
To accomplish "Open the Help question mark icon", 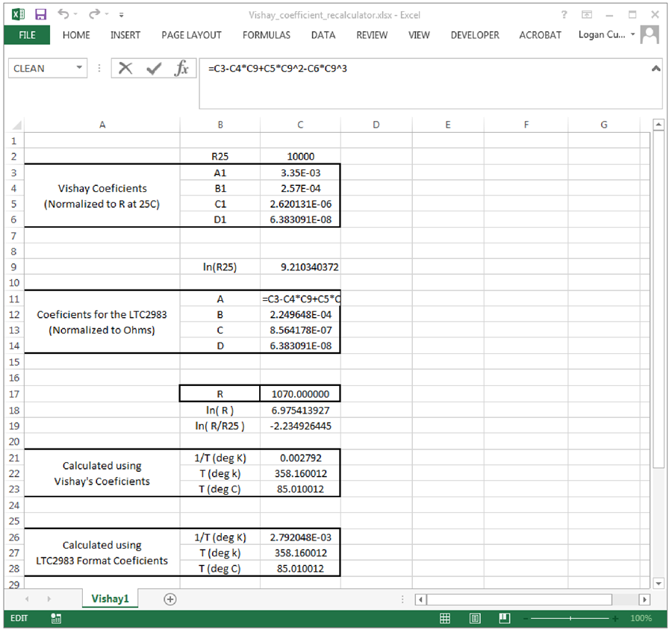I will [564, 15].
